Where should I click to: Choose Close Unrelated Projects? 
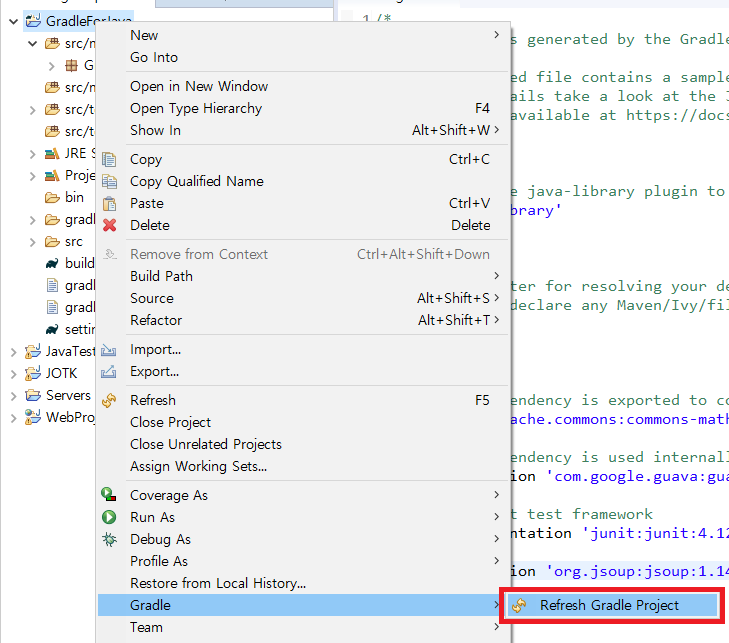coord(304,444)
